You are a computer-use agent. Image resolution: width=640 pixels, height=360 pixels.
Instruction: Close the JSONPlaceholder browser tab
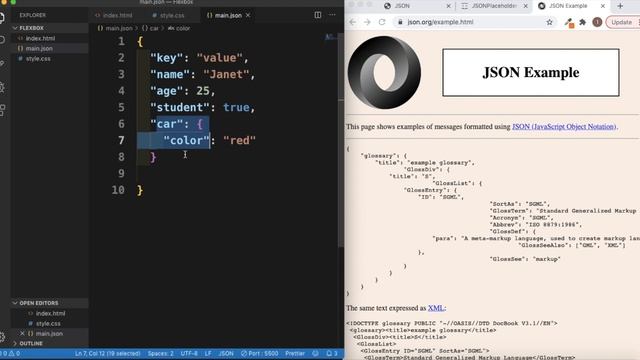pos(525,6)
